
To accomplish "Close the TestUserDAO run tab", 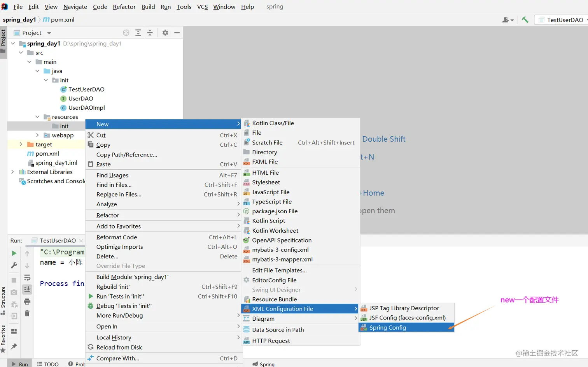I will pyautogui.click(x=81, y=241).
